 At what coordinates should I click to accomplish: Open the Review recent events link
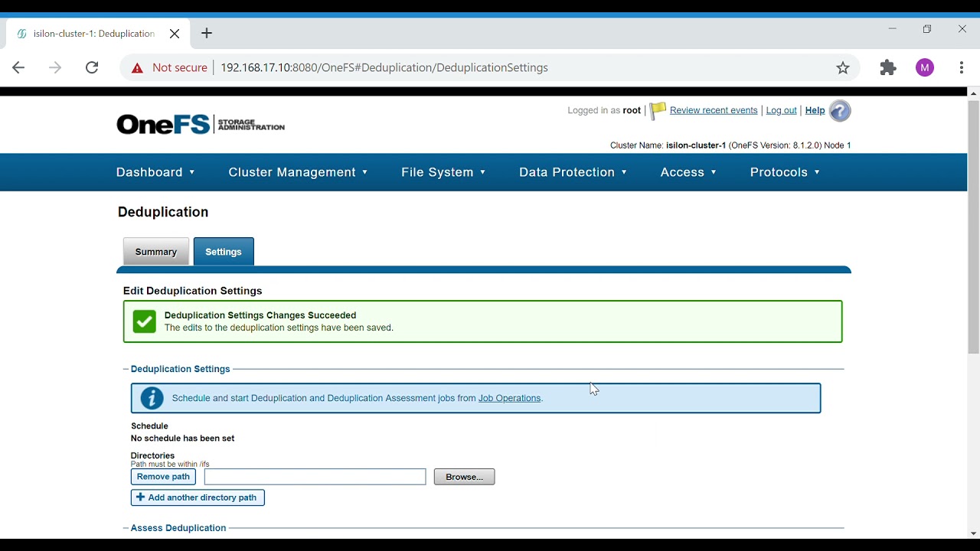click(x=714, y=110)
